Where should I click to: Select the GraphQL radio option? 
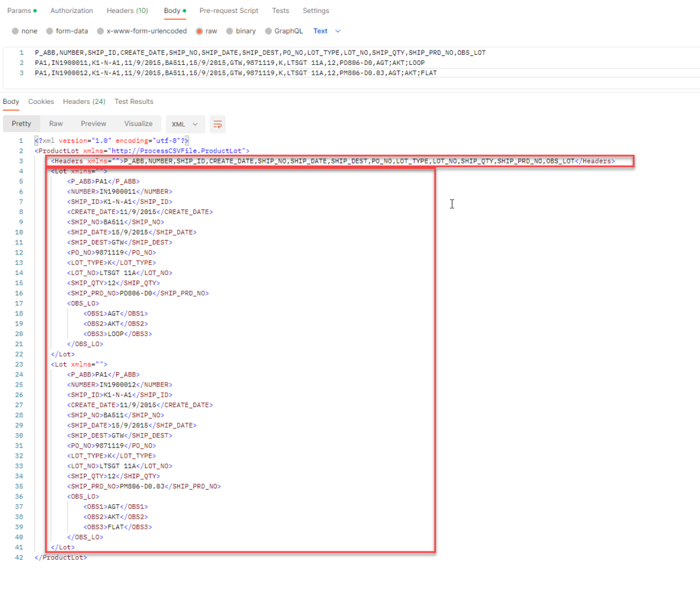[268, 31]
